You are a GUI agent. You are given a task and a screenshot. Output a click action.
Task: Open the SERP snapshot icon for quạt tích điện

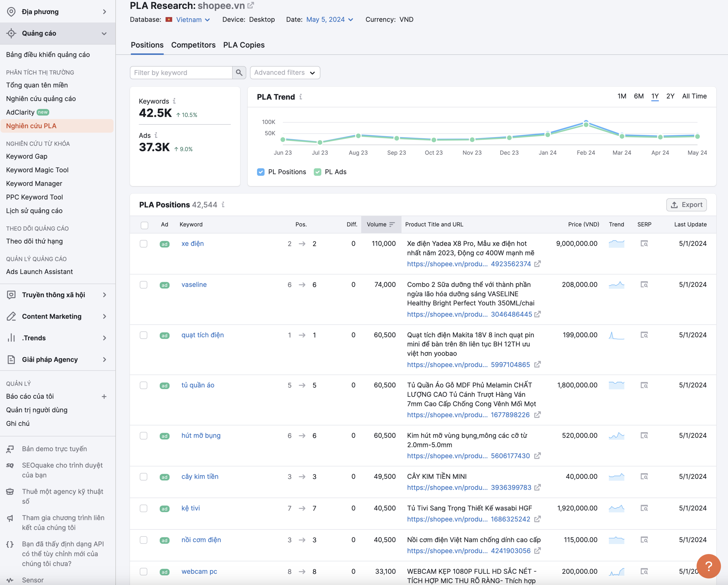(x=644, y=335)
